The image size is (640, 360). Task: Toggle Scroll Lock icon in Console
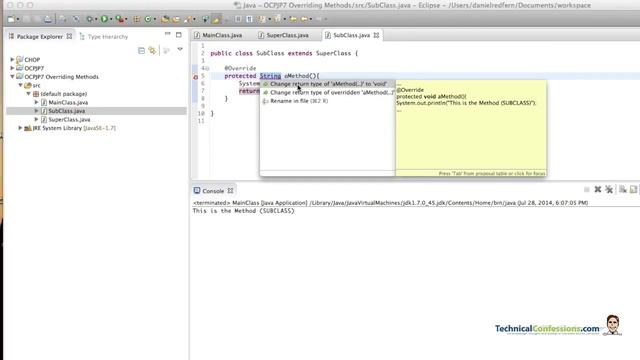(633, 189)
